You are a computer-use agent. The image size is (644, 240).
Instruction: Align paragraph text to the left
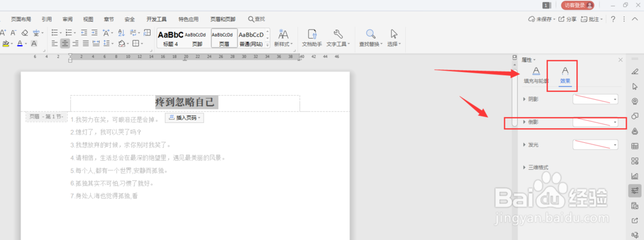55,43
